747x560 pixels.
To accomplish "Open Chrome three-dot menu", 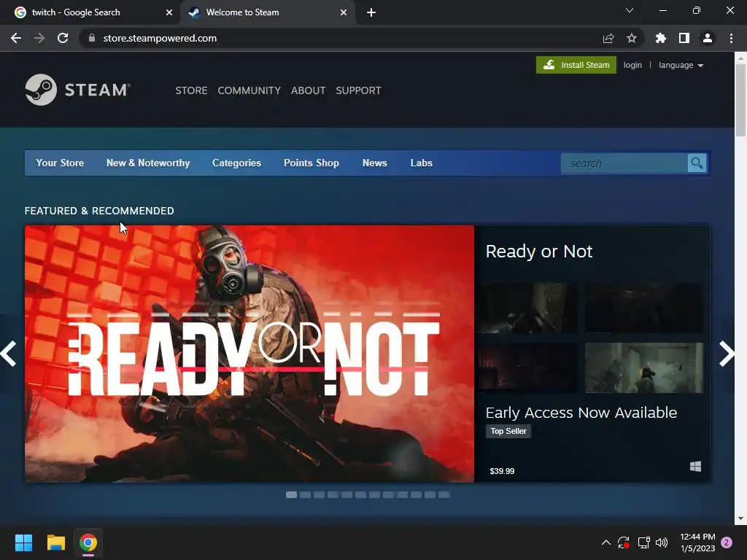I will click(x=731, y=38).
